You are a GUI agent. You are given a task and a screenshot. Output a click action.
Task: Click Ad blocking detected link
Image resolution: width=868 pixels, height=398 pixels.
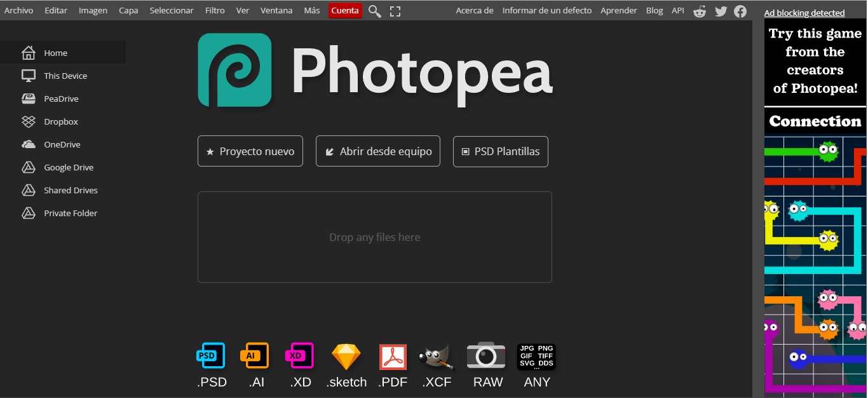tap(804, 13)
